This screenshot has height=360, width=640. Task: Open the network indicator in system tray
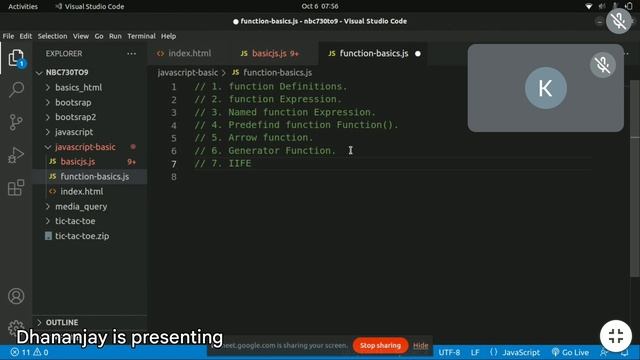(589, 6)
